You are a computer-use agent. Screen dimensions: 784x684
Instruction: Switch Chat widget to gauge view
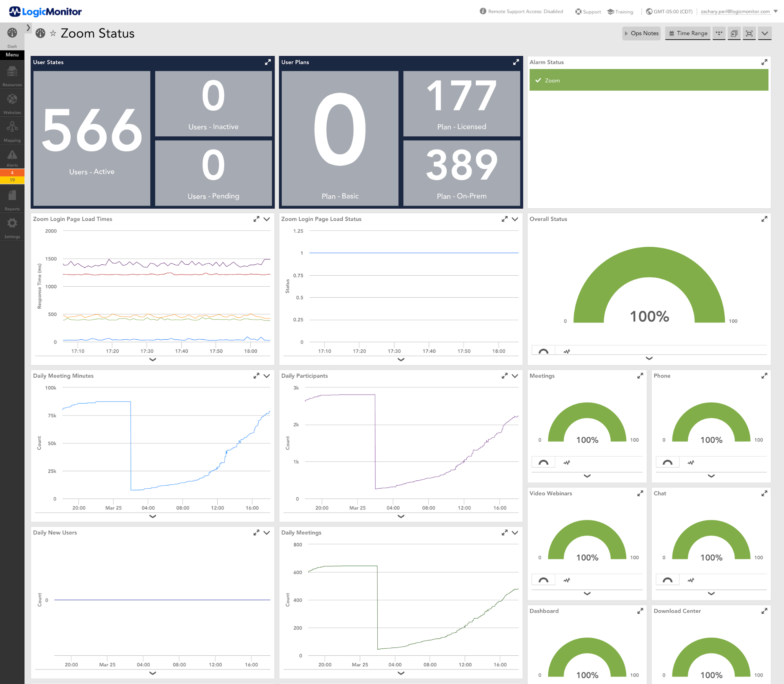668,580
